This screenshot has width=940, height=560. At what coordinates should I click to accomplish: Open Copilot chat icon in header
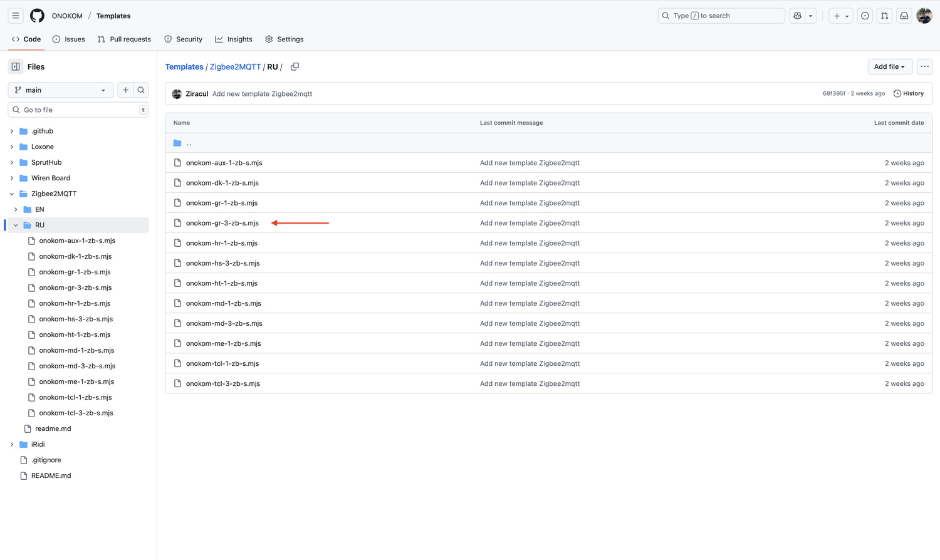[797, 16]
